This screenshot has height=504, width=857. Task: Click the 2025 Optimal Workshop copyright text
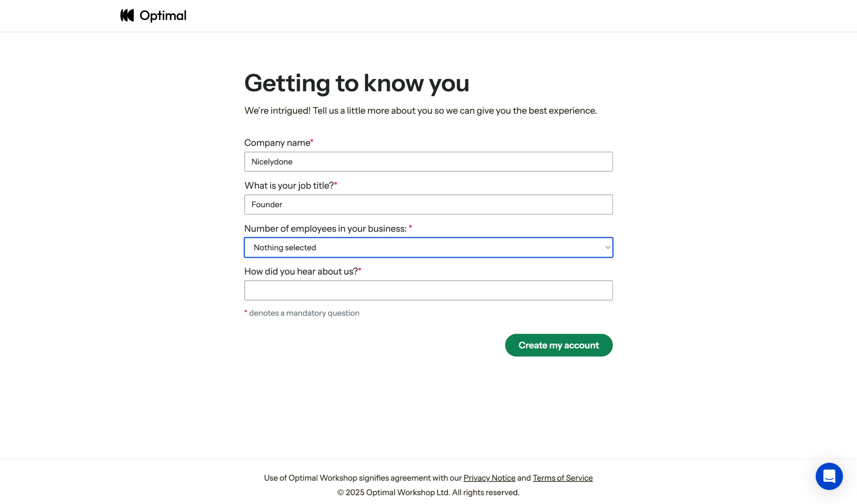[x=428, y=492]
